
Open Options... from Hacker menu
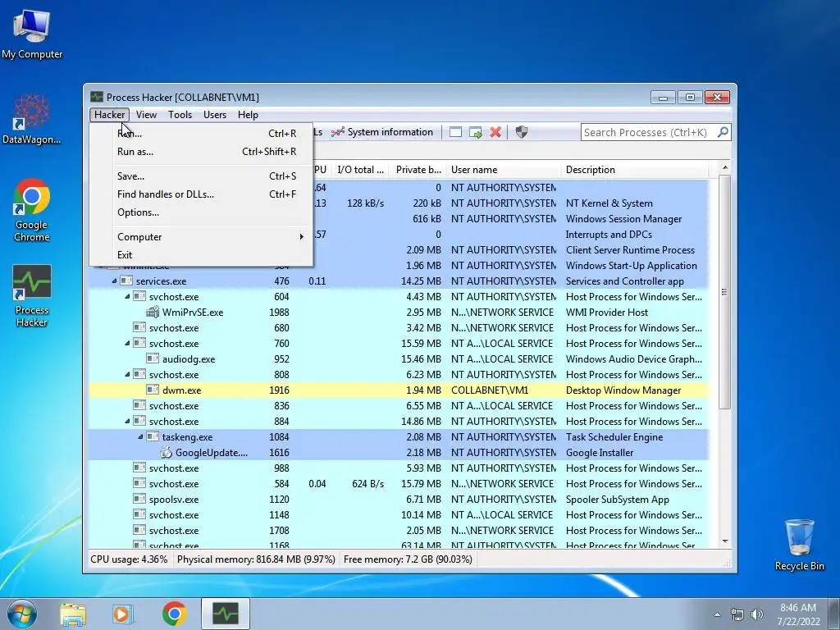(202, 212)
